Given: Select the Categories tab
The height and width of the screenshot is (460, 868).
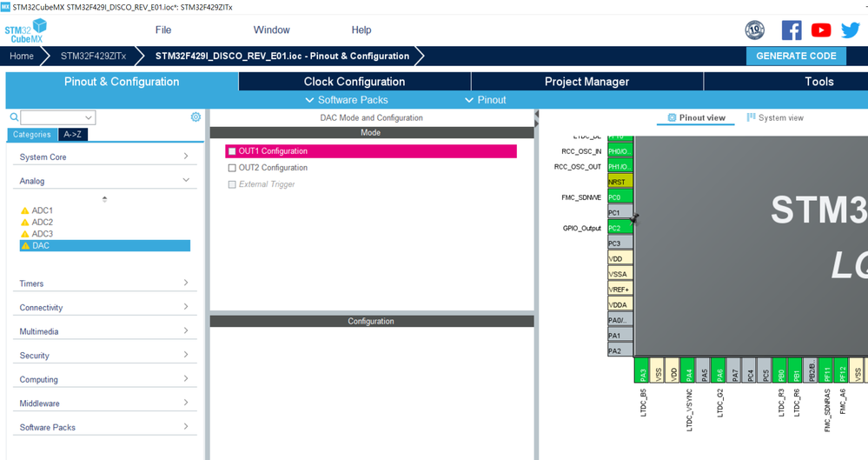Looking at the screenshot, I should coord(32,134).
